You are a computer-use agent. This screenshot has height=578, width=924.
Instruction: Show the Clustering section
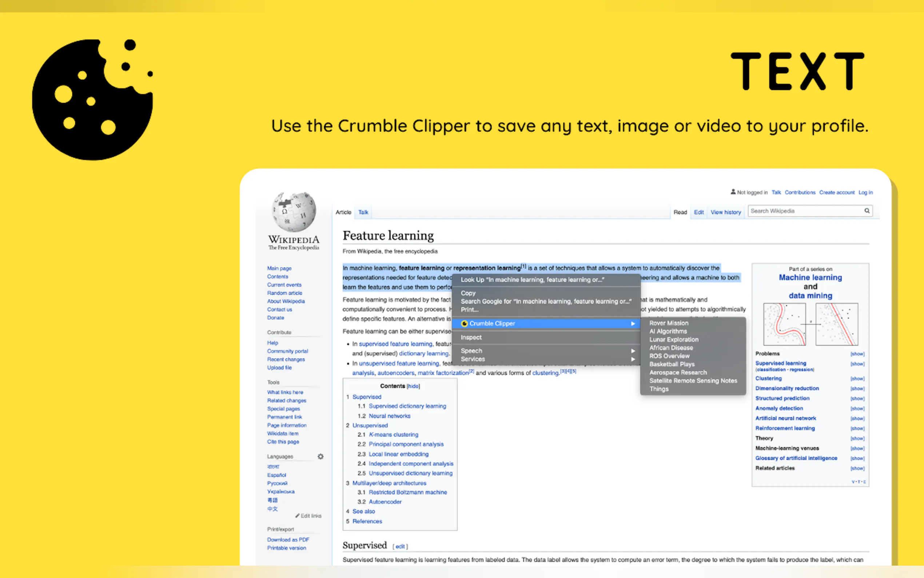(x=857, y=379)
